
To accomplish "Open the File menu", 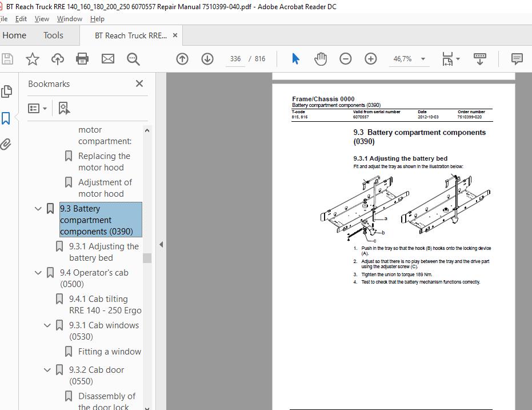I will pyautogui.click(x=3, y=19).
